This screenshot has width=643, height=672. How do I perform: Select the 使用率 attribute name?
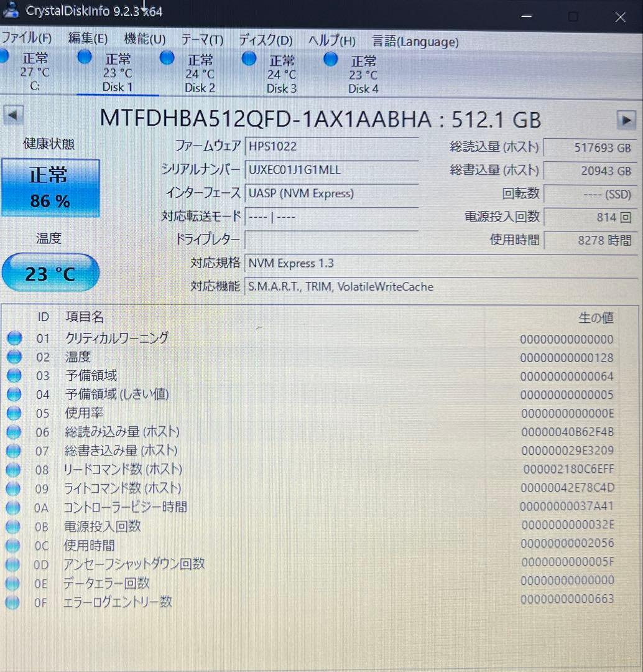[x=84, y=413]
